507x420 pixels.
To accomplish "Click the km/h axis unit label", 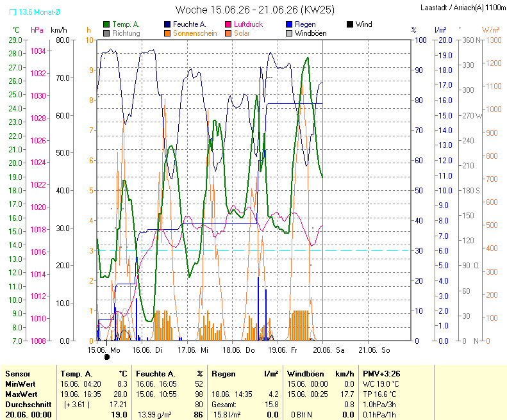I will [59, 30].
